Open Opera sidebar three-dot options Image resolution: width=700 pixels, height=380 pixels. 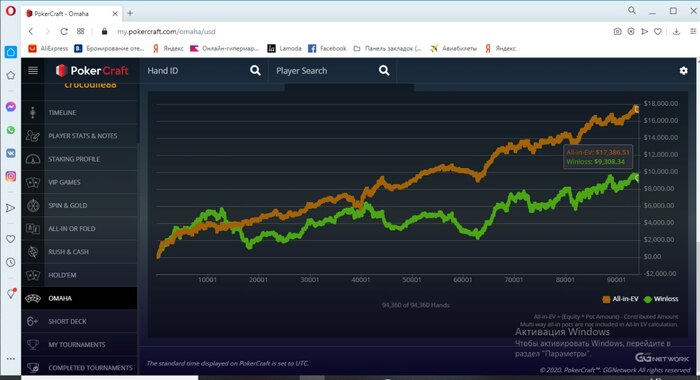[11, 359]
